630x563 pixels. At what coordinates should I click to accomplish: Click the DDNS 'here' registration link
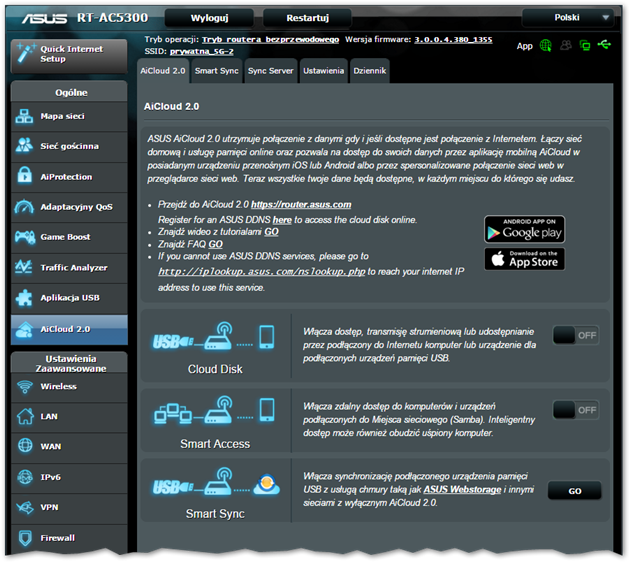[282, 220]
